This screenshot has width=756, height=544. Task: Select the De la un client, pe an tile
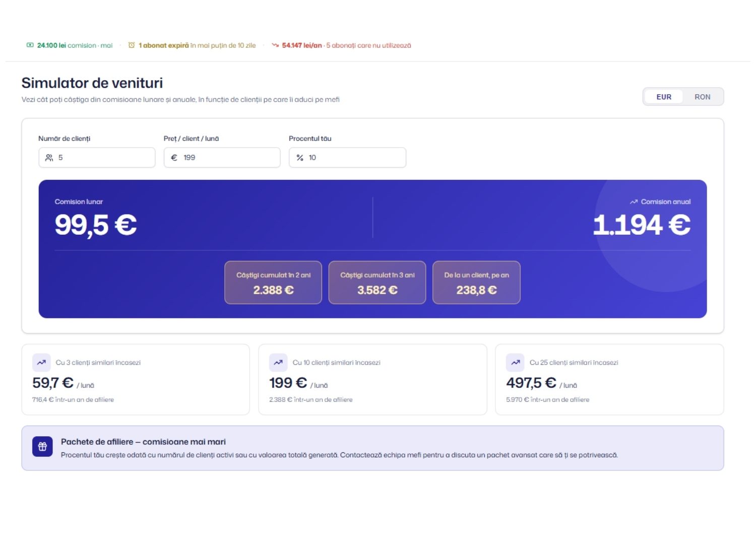476,283
